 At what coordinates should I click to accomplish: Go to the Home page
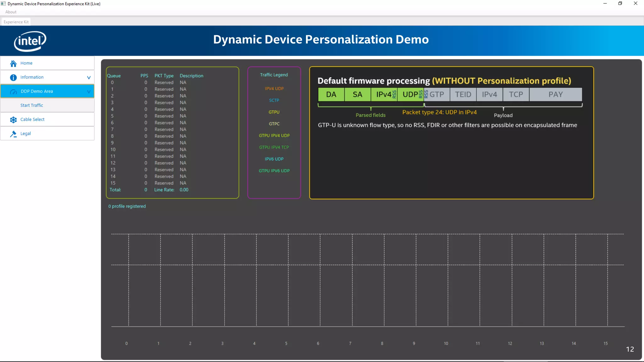click(x=47, y=63)
